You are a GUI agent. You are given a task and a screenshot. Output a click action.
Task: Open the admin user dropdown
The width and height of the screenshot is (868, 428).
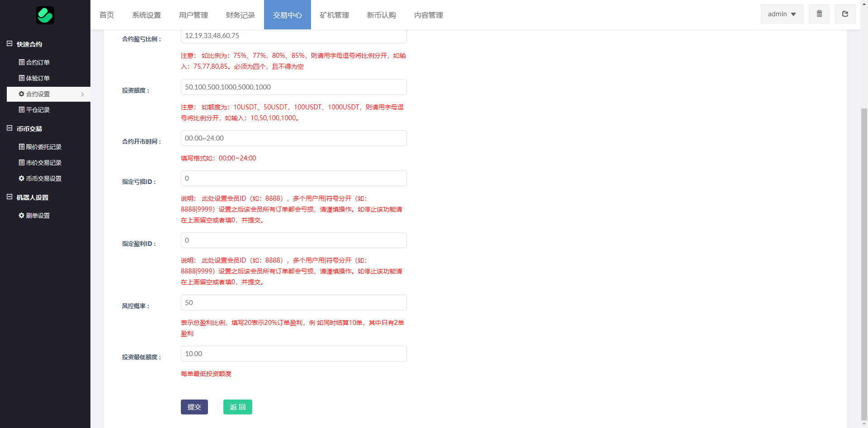[782, 14]
